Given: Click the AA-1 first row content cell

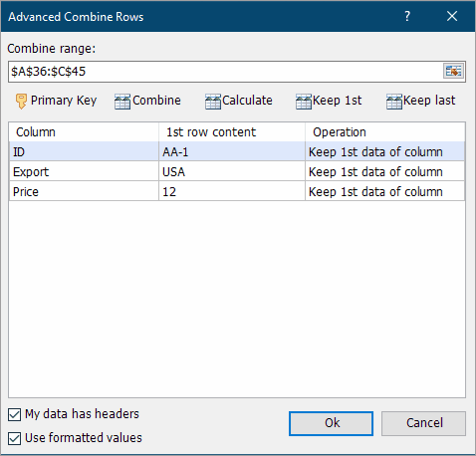Looking at the screenshot, I should [232, 151].
